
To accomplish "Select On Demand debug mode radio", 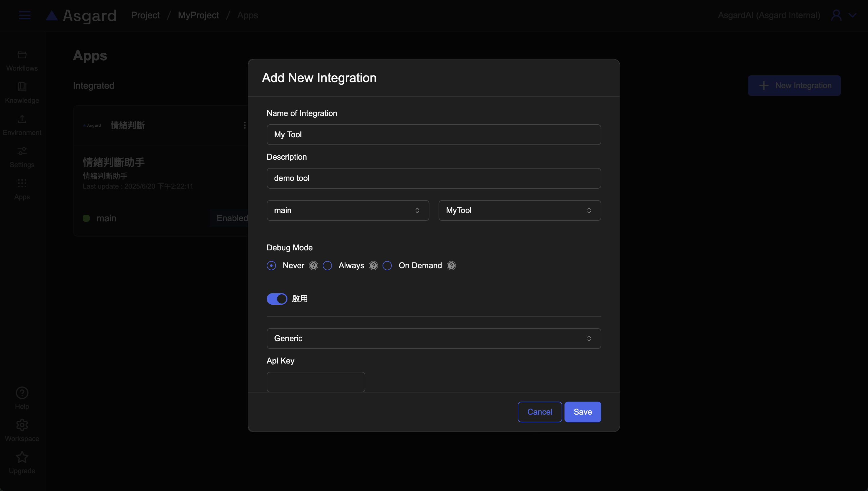I will pyautogui.click(x=387, y=266).
